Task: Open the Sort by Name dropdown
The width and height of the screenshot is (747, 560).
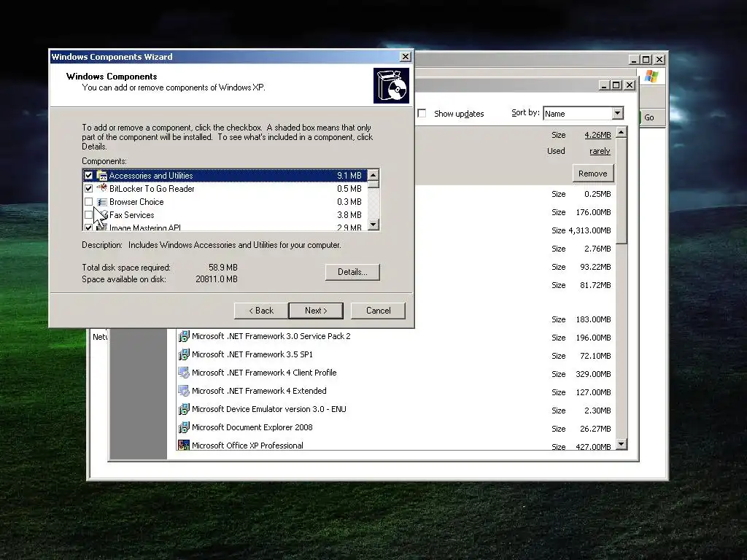Action: tap(617, 113)
